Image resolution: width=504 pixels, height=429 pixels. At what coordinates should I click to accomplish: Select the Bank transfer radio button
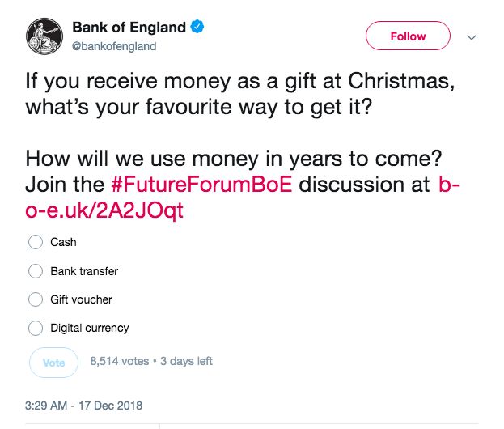tap(36, 271)
